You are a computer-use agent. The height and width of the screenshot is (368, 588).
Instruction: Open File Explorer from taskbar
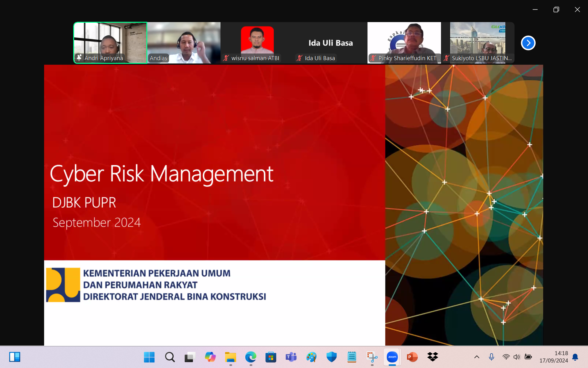point(230,357)
